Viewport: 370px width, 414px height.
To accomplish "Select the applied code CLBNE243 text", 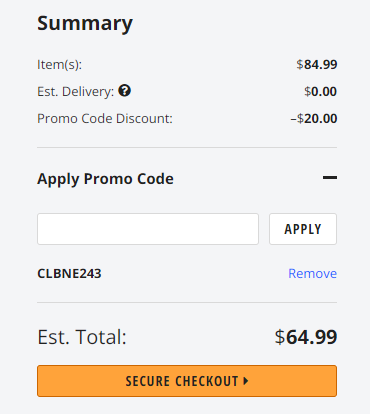I will [69, 274].
